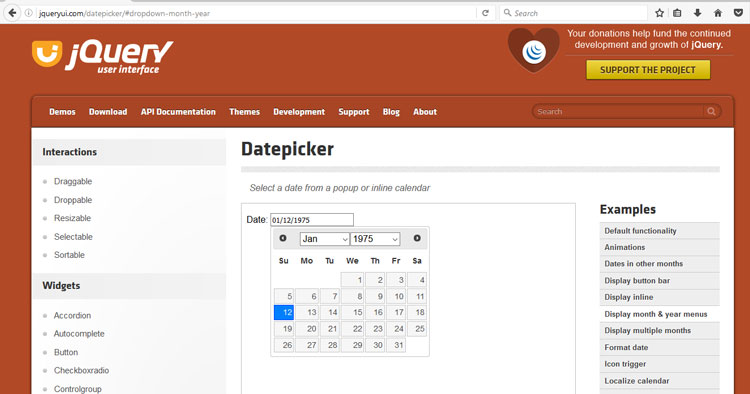Click the Pocket icon in toolbar
Screen dimensions: 750x394
pyautogui.click(x=739, y=13)
